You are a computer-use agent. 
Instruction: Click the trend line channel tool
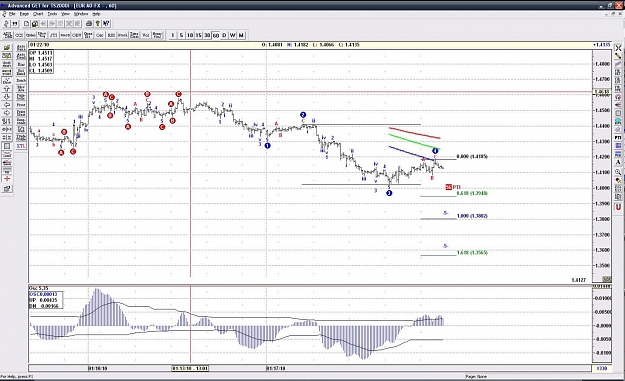[618, 63]
